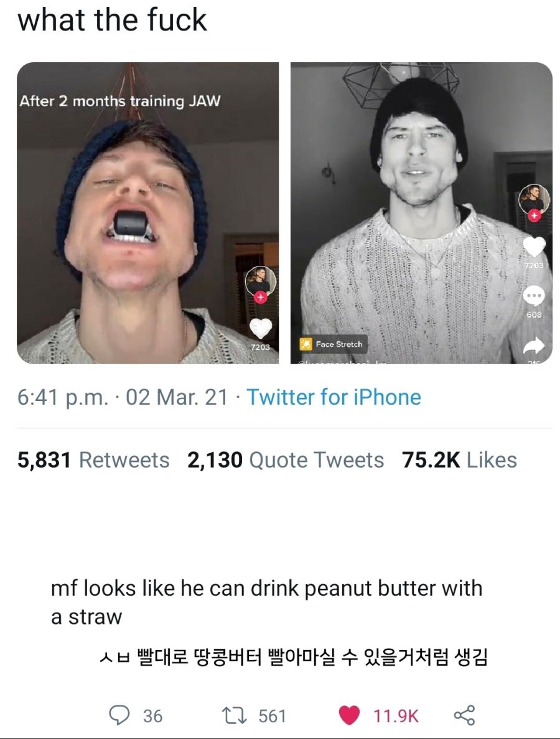View the 75.2K Likes list
The width and height of the screenshot is (560, 739).
click(x=459, y=460)
